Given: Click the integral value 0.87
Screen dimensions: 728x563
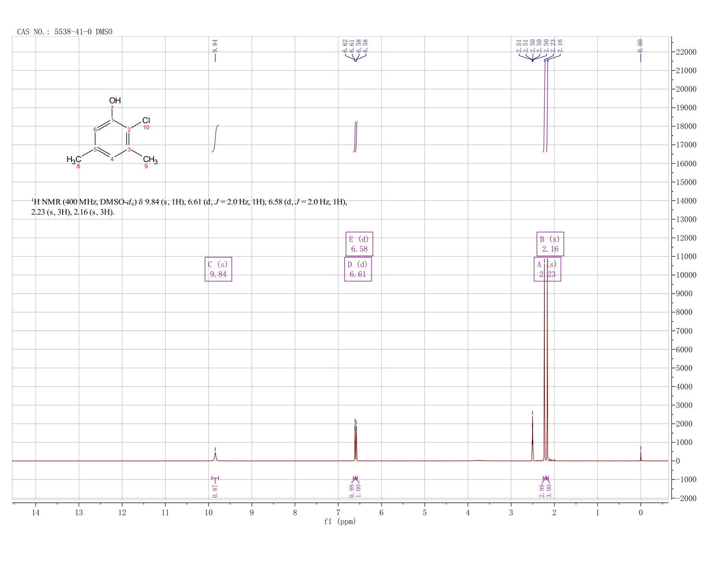Looking at the screenshot, I should pyautogui.click(x=215, y=491).
